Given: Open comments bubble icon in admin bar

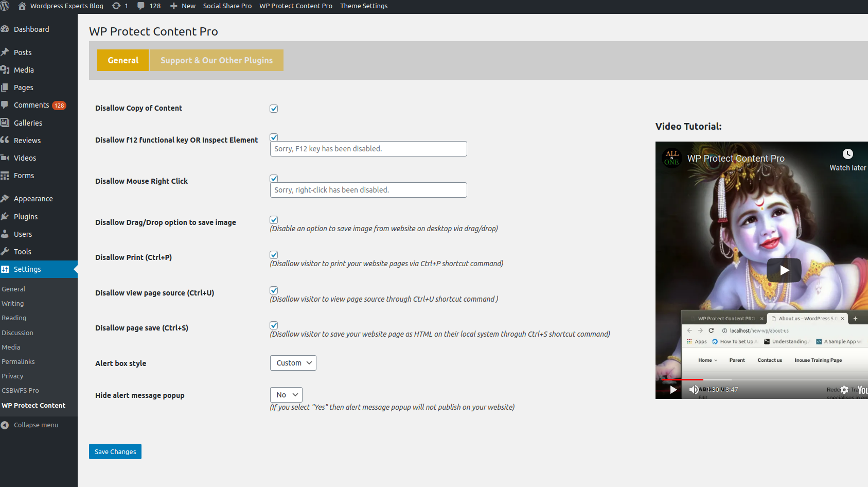Looking at the screenshot, I should point(141,6).
